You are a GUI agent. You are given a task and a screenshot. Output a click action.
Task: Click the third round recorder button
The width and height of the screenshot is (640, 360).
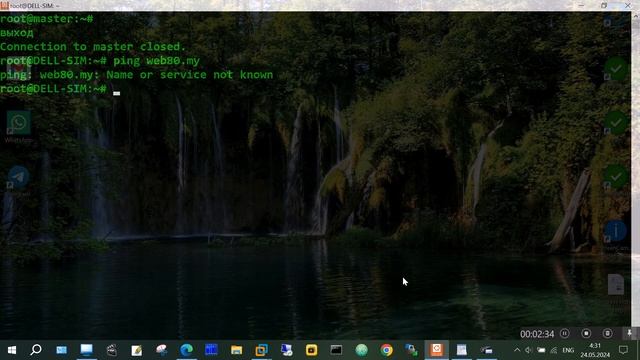tap(607, 333)
